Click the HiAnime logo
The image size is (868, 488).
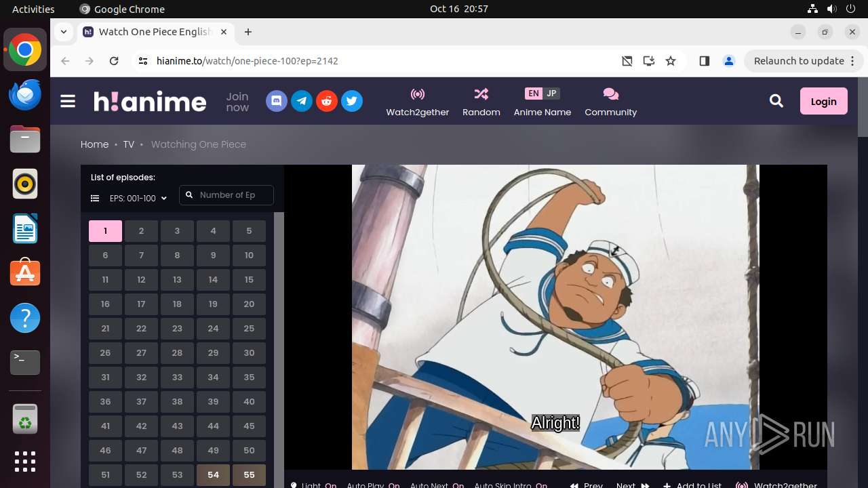[x=150, y=102]
